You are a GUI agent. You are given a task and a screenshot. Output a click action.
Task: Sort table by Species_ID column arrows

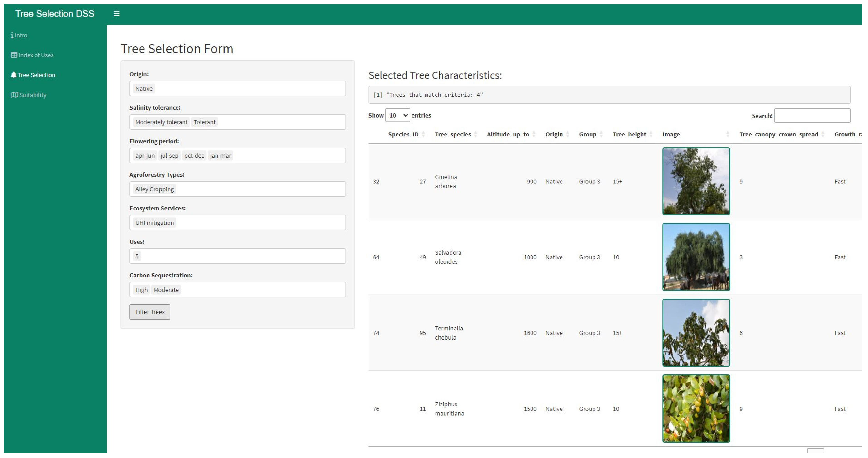coord(423,134)
